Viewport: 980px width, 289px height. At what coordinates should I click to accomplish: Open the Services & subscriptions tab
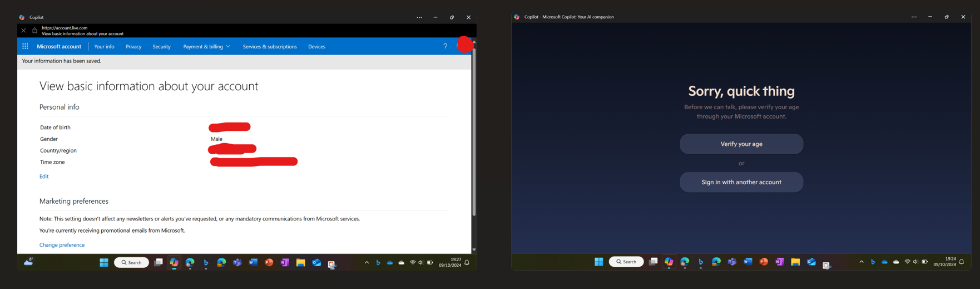point(270,47)
